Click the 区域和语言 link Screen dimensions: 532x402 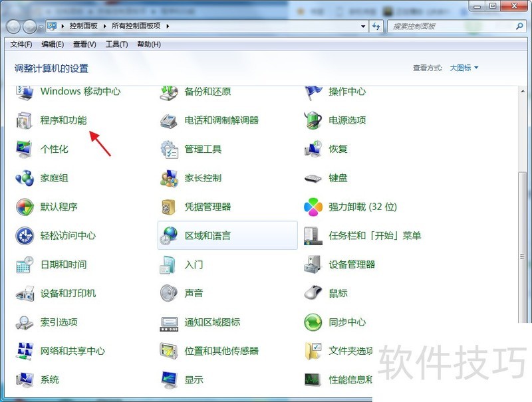(x=207, y=235)
